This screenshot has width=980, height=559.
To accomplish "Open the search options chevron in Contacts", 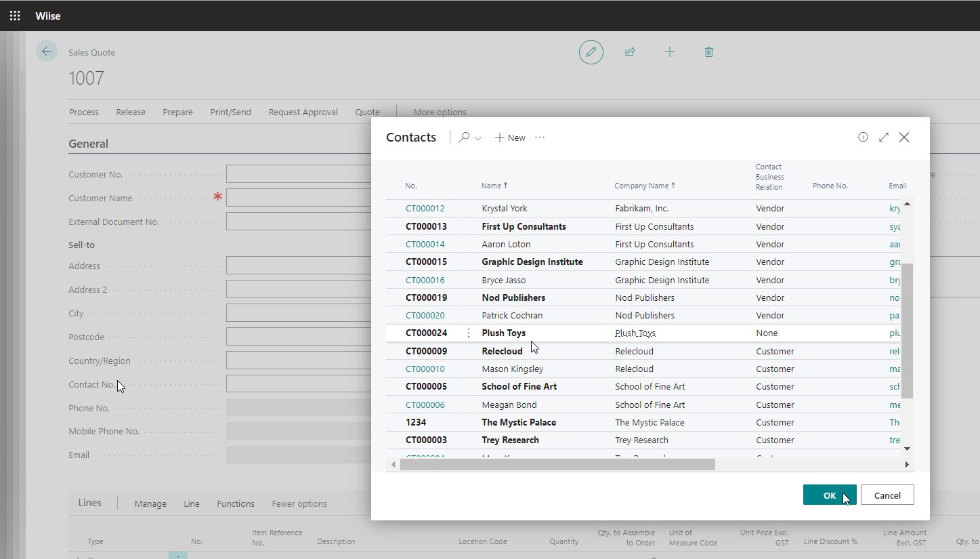I will click(478, 138).
